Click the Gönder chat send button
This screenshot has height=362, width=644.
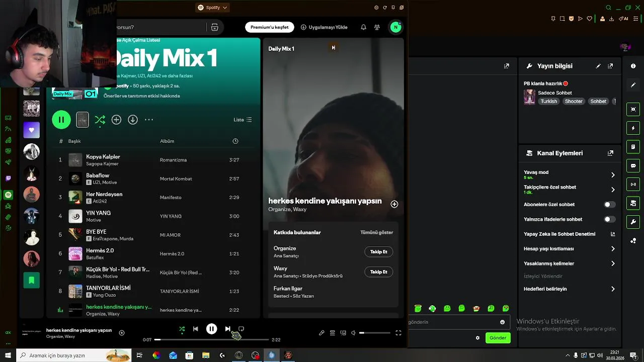coord(498,338)
